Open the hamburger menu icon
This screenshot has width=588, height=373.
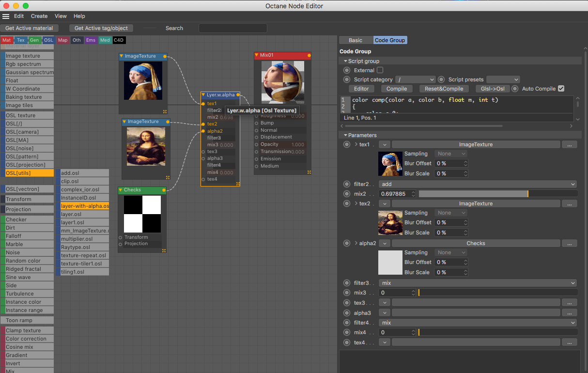click(x=6, y=16)
